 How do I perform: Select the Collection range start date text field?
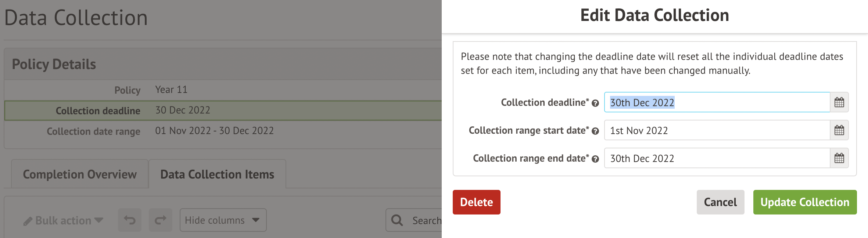(x=717, y=130)
